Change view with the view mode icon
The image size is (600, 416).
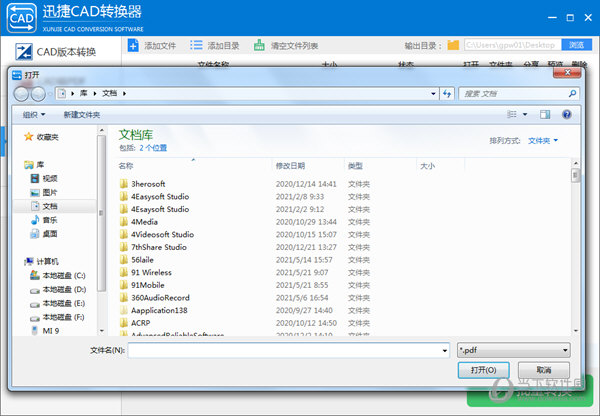[512, 114]
